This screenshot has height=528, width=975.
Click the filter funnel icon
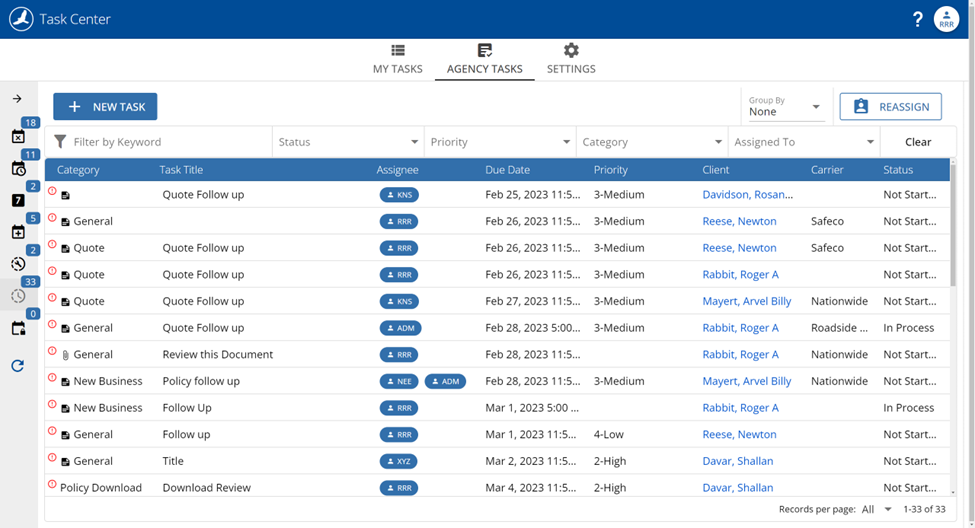coord(60,142)
